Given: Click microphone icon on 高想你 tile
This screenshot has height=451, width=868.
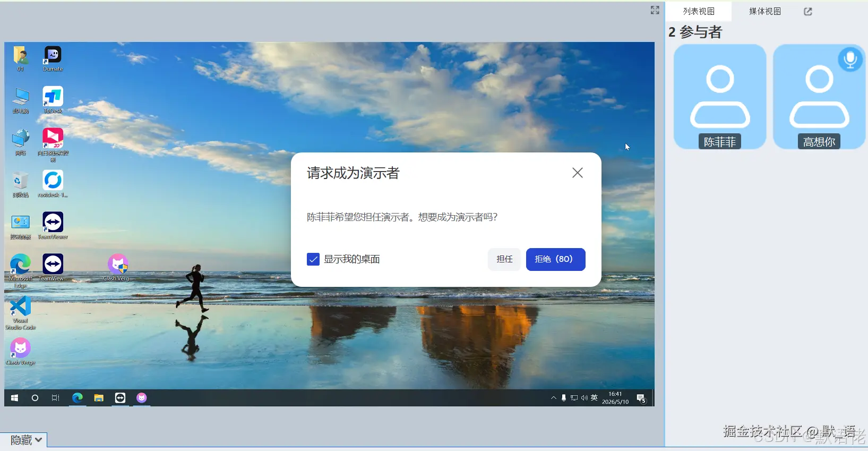Looking at the screenshot, I should click(x=850, y=59).
